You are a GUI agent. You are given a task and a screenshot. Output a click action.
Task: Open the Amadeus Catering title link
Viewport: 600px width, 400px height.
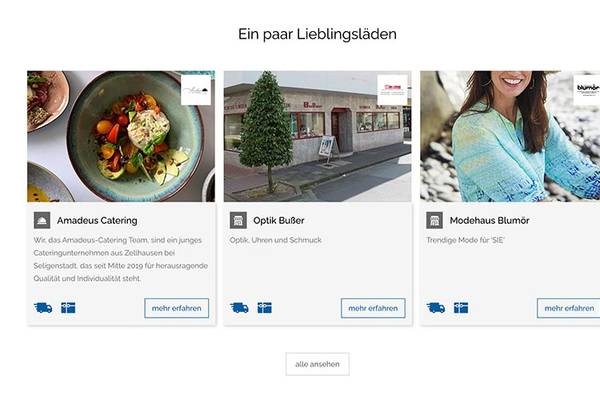(x=97, y=220)
